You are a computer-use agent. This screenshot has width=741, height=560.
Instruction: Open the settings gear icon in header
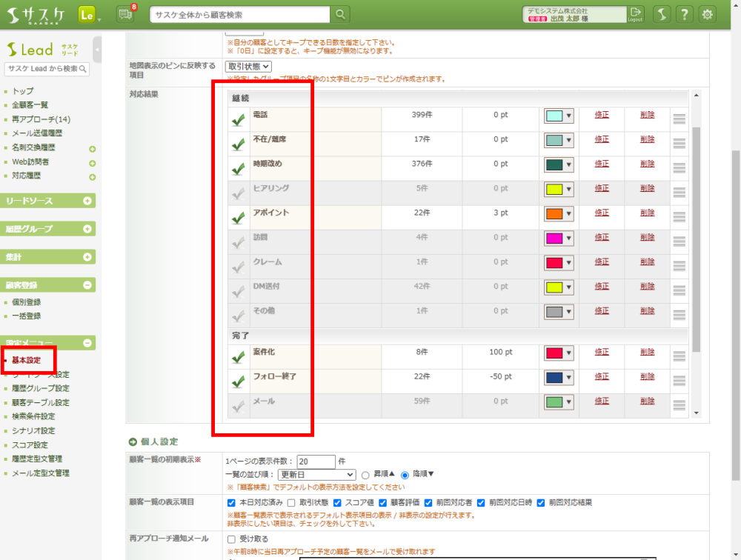click(x=708, y=14)
